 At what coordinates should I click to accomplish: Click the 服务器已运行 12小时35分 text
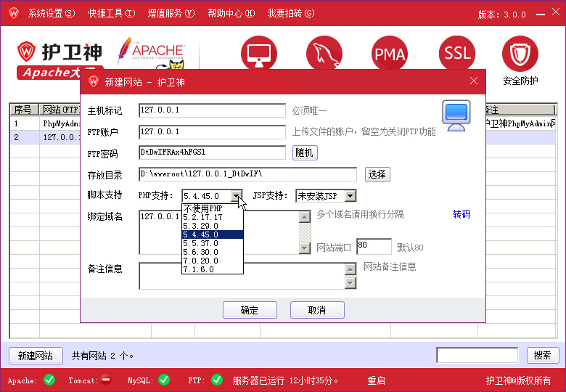pos(285,380)
